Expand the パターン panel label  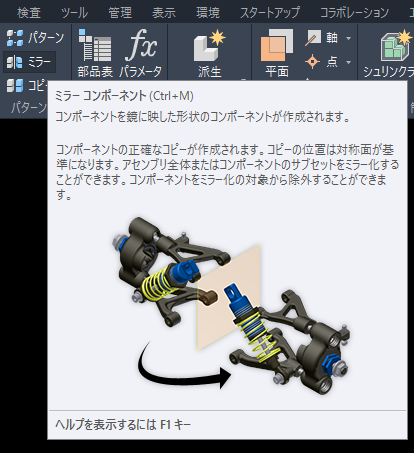click(x=29, y=107)
